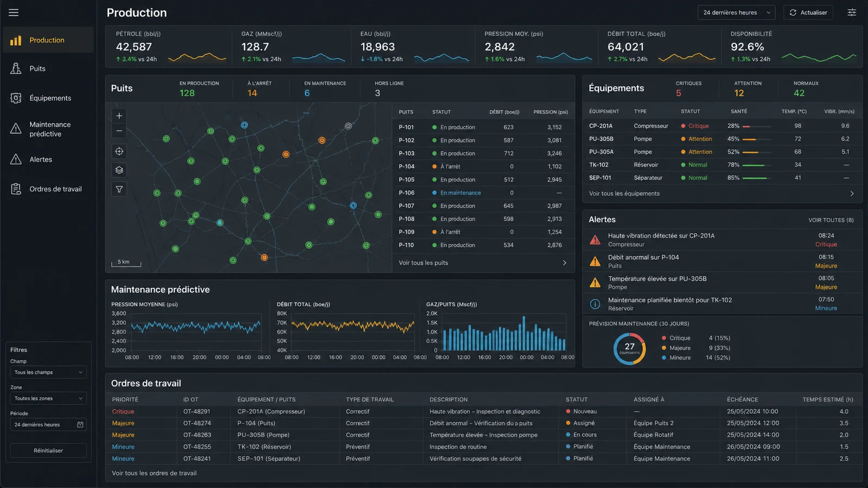Click the Réinitialiser filters button
868x488 pixels.
(48, 451)
